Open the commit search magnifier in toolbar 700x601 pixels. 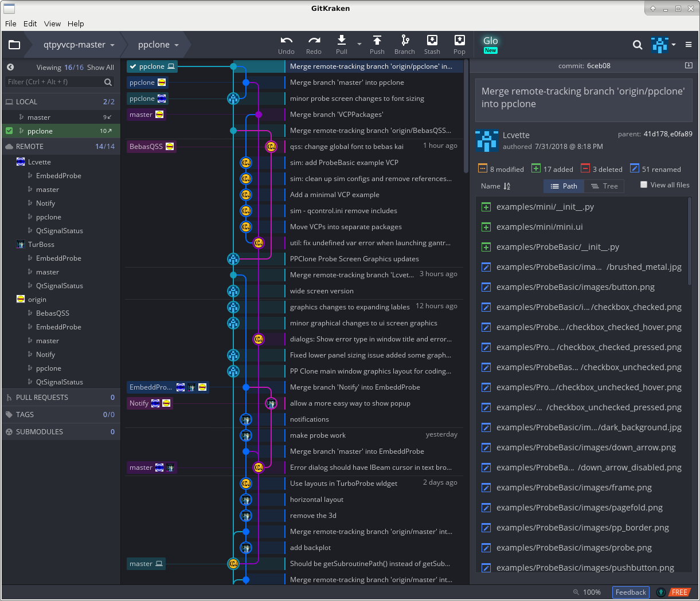(638, 45)
